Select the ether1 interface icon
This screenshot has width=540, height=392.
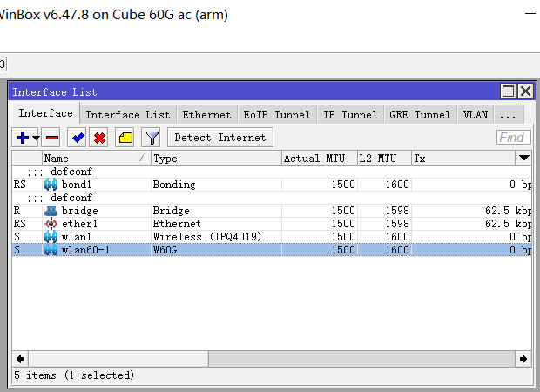(x=51, y=224)
